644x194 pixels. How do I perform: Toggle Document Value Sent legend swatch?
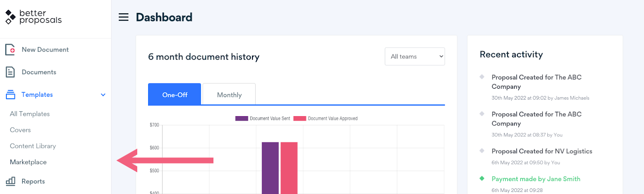[242, 119]
